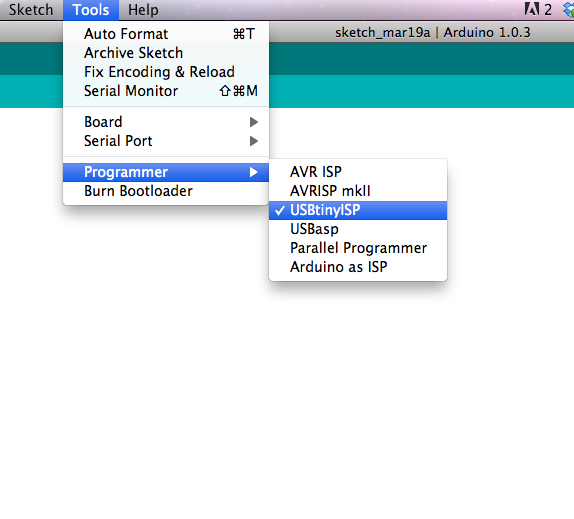The image size is (574, 519).
Task: Run Auto Format from Tools menu
Action: click(166, 34)
